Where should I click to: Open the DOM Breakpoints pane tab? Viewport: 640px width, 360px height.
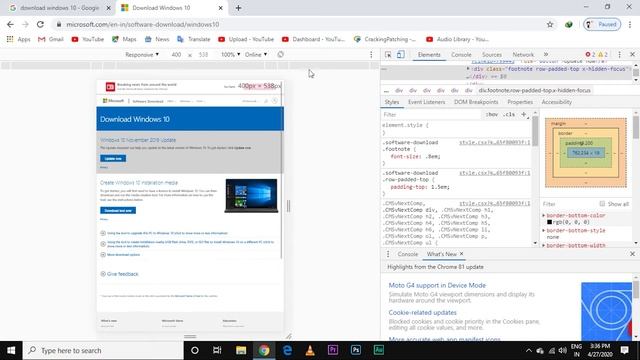pos(476,102)
